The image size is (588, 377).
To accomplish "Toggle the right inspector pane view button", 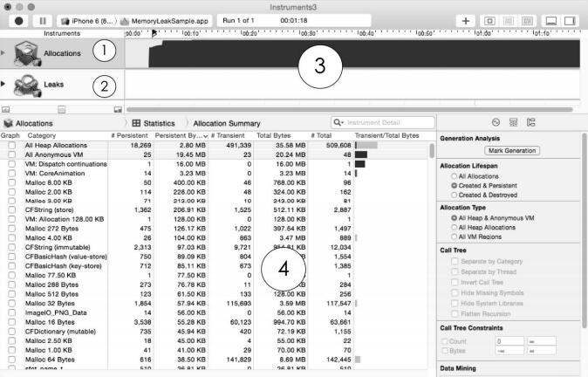I will pos(571,19).
